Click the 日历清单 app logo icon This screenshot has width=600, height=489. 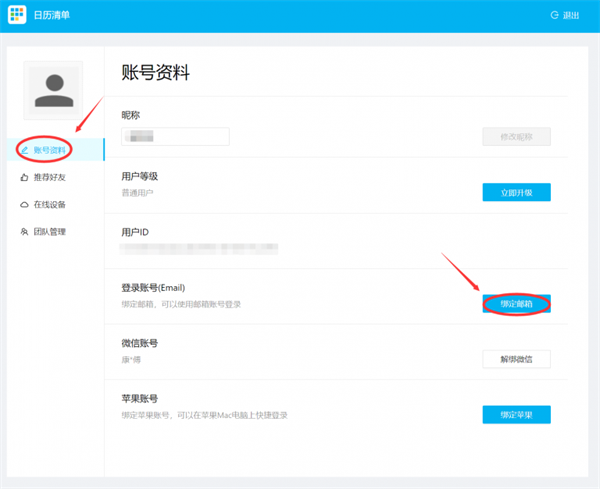[18, 15]
